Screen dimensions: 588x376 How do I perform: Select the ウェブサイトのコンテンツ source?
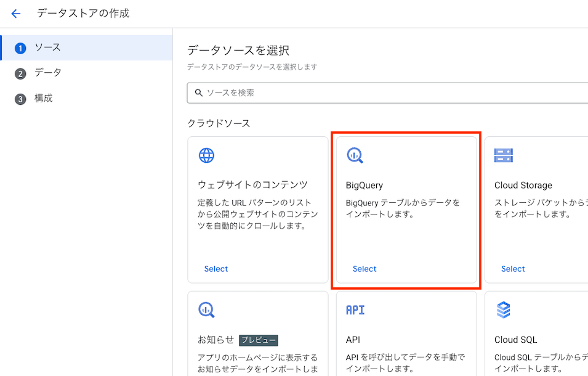tap(216, 269)
